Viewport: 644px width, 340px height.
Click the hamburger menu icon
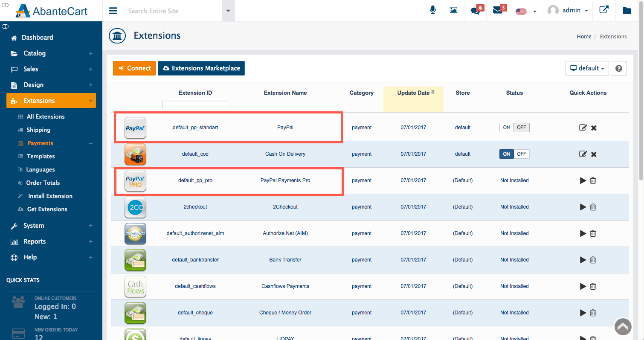113,11
